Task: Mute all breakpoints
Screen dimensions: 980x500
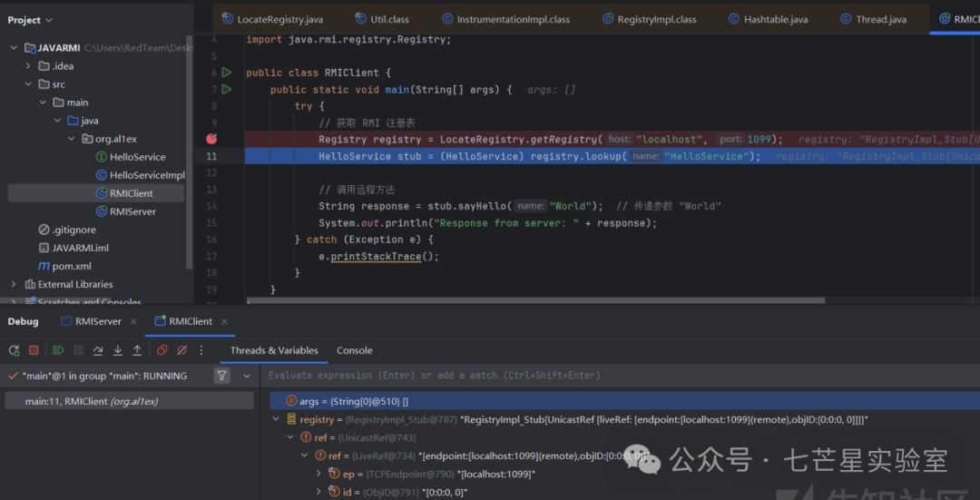Action: [181, 350]
